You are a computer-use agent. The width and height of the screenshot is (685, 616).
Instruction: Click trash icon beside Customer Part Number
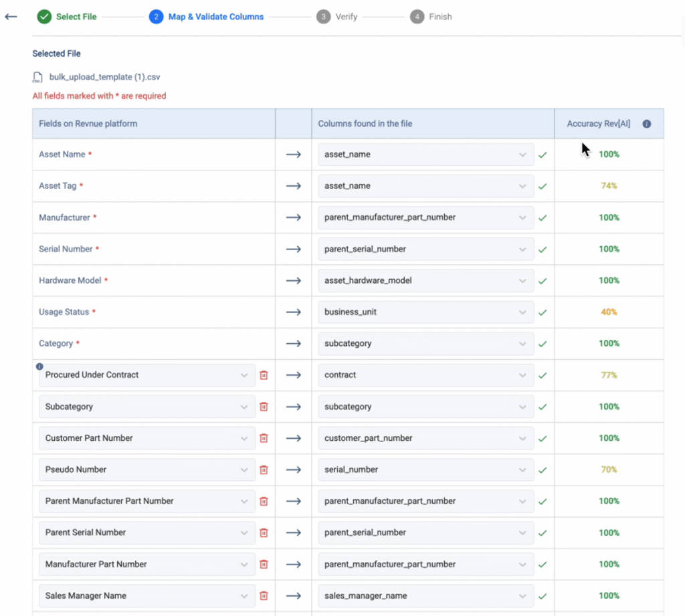[264, 438]
